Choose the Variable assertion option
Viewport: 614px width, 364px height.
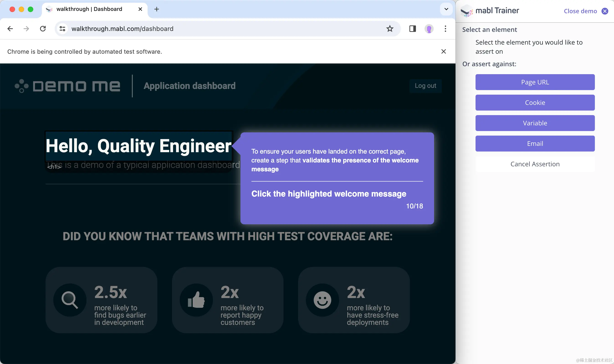pyautogui.click(x=535, y=123)
